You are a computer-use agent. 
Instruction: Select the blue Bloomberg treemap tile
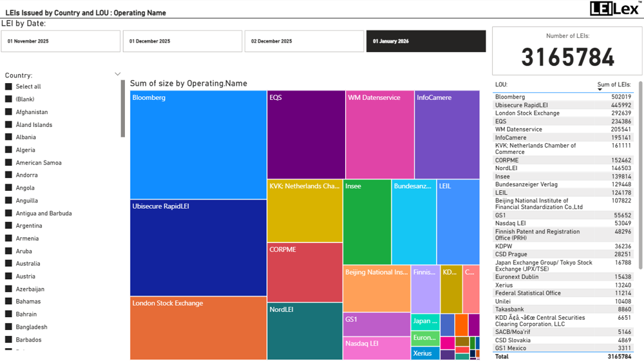click(x=198, y=145)
